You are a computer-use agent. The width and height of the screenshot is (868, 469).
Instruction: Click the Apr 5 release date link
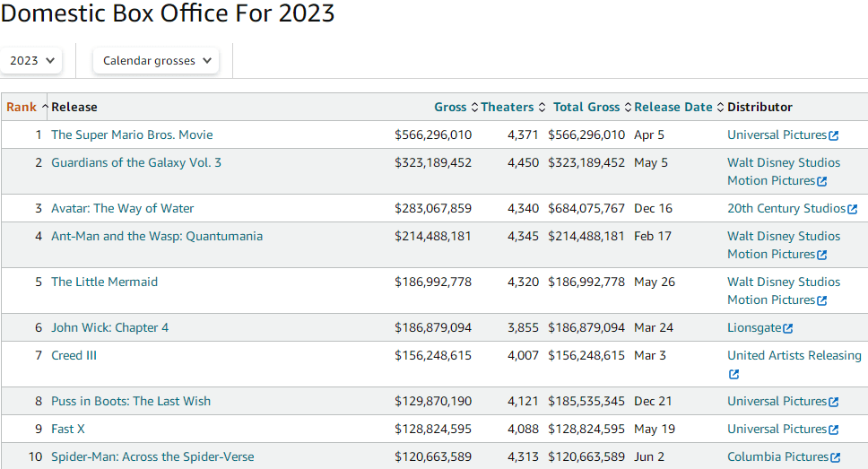coord(649,135)
